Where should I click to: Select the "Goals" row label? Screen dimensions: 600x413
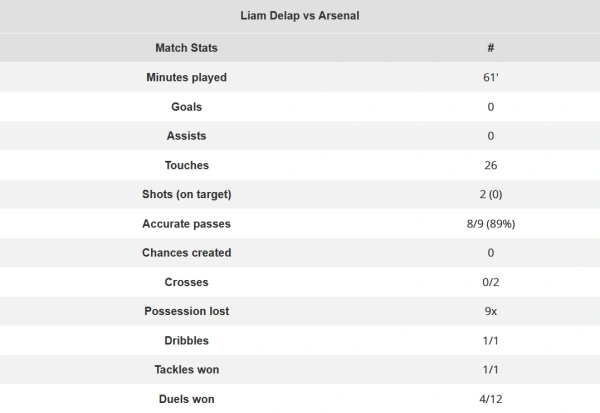186,106
